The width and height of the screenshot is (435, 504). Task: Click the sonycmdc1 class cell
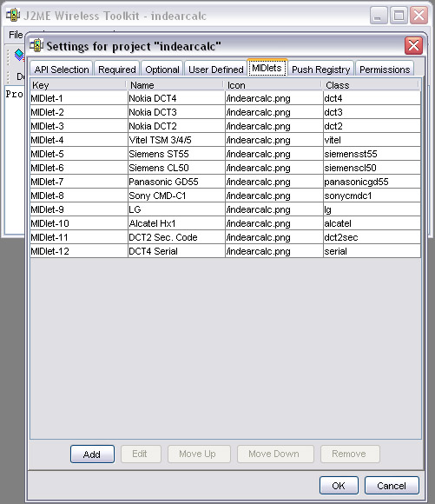[x=372, y=196]
